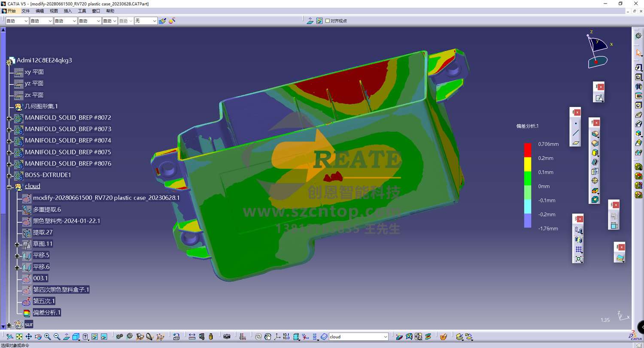This screenshot has width=644, height=348.
Task: Open the cloud combo box in bottom toolbar
Action: (x=358, y=337)
